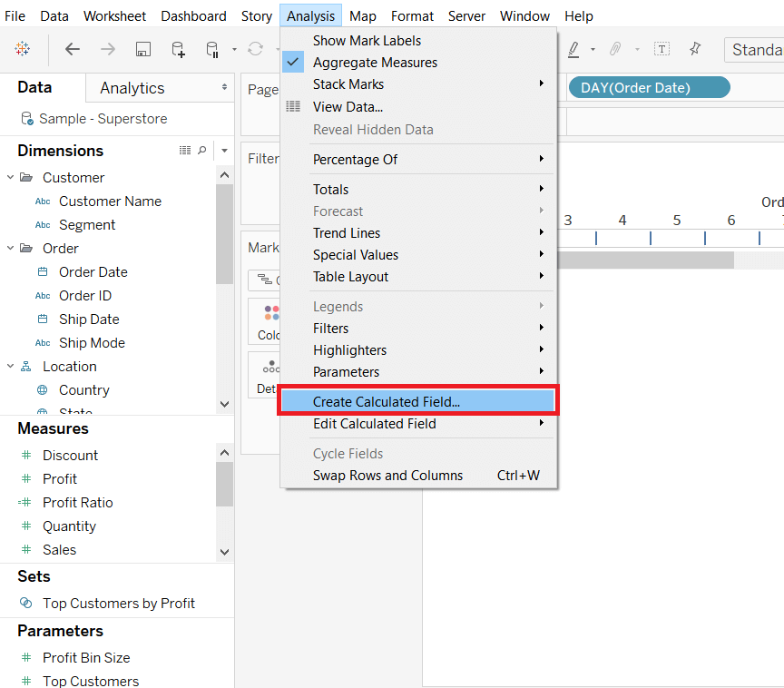Expand the Totals submenu

pos(419,190)
